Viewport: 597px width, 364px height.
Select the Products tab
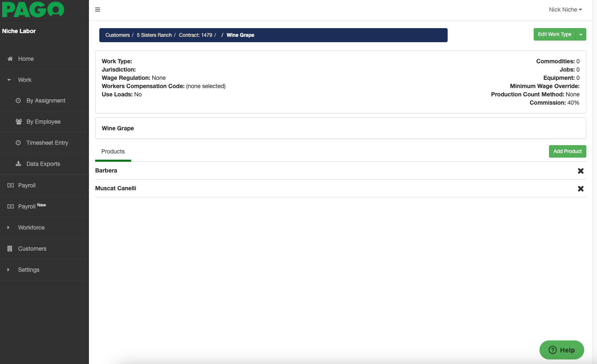coord(113,151)
